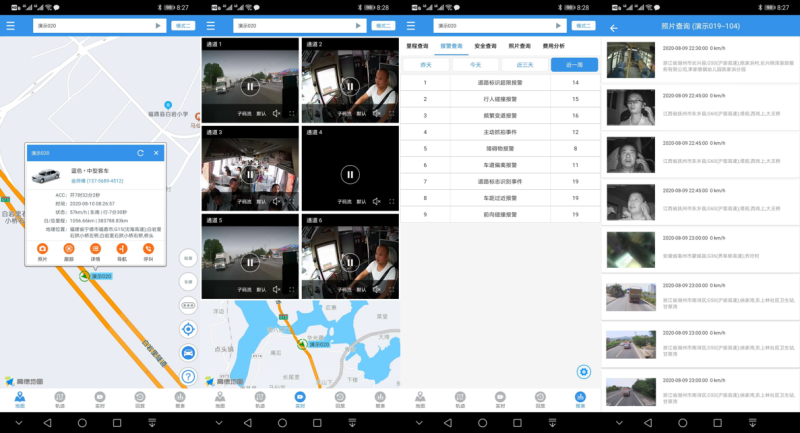This screenshot has width=800, height=433.
Task: Unmute audio on 通道 6 video
Action: point(376,290)
